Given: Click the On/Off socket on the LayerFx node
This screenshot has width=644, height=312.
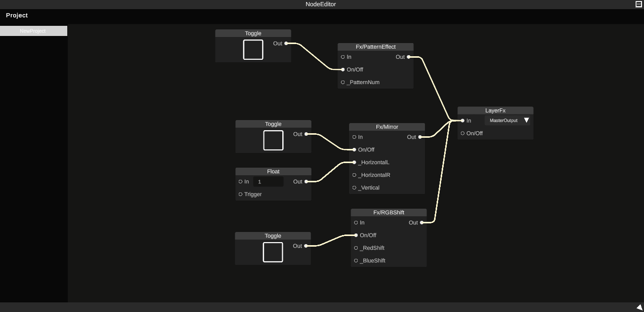Looking at the screenshot, I should tap(462, 133).
